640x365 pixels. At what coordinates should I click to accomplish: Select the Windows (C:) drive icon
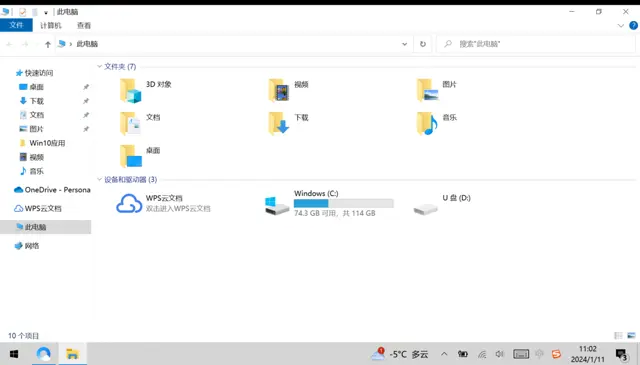click(x=277, y=205)
